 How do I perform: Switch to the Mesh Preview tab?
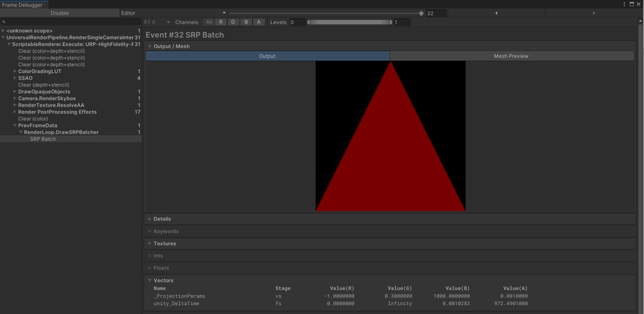[x=511, y=56]
